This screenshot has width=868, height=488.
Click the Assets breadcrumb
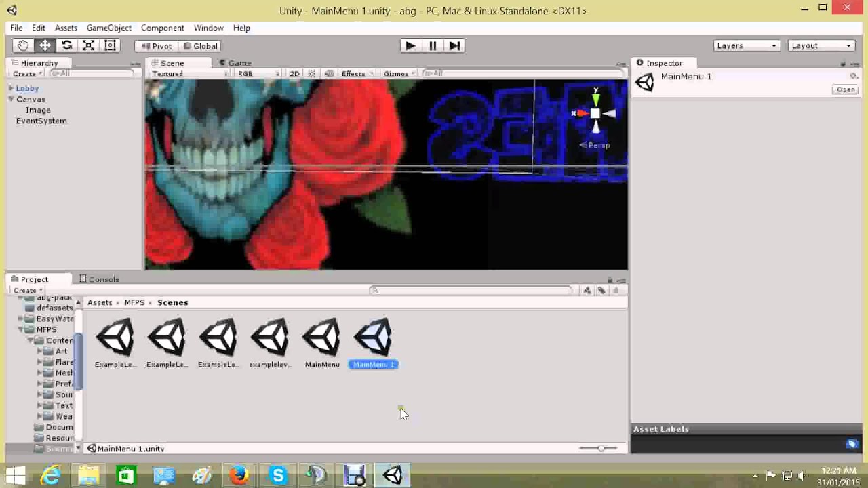click(x=100, y=302)
